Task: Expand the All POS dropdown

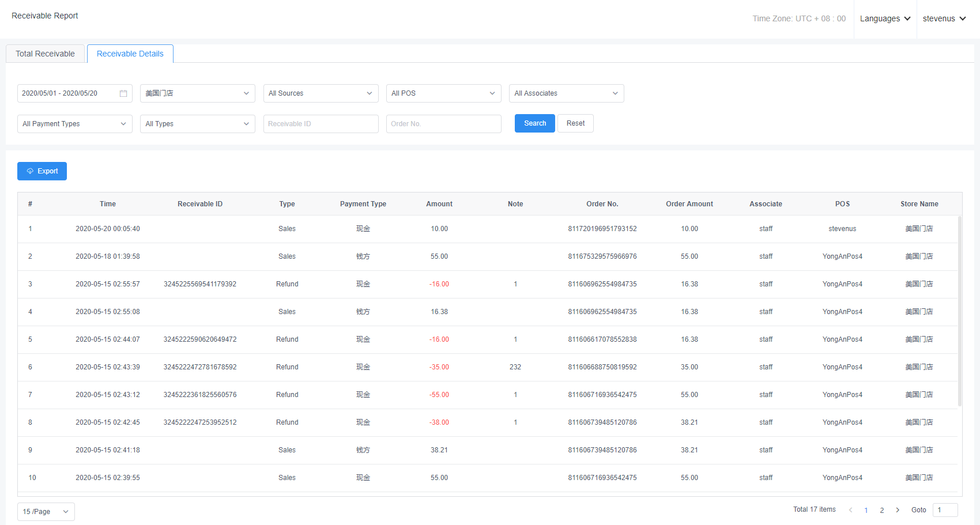Action: tap(443, 93)
